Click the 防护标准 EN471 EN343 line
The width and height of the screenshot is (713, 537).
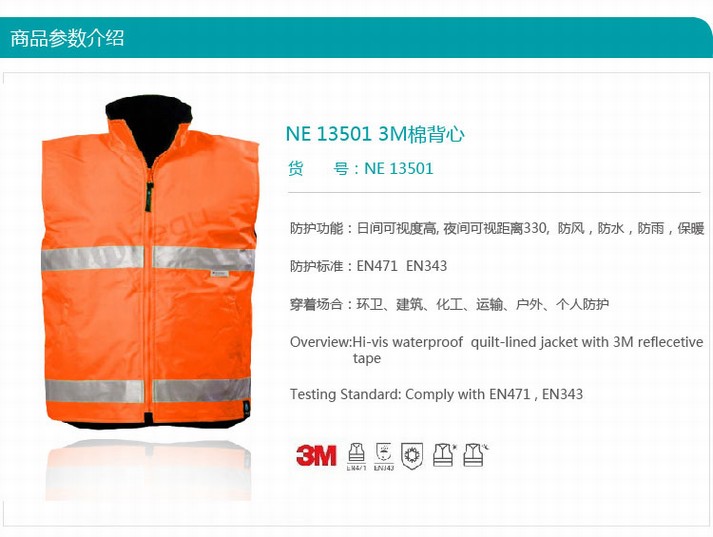tap(368, 266)
